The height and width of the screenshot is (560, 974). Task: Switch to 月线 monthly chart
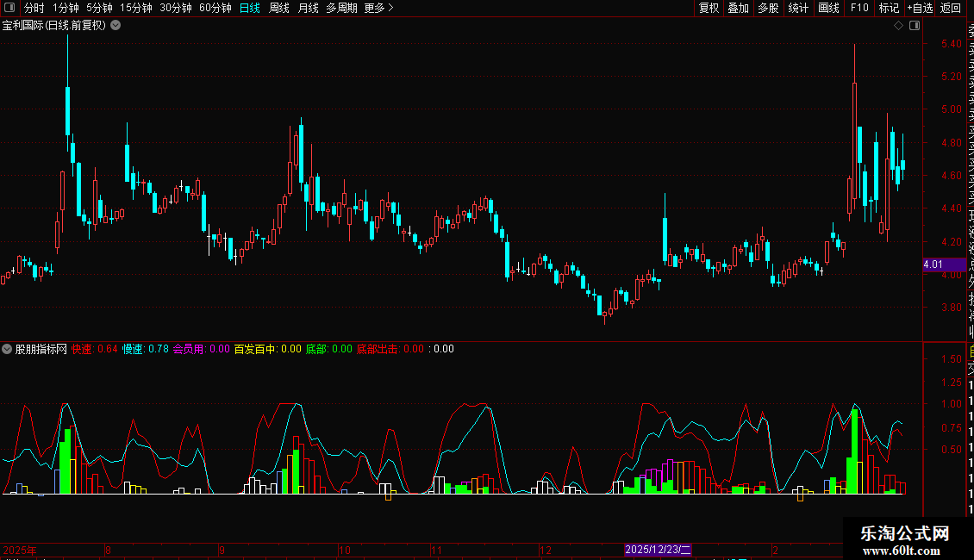[x=308, y=8]
